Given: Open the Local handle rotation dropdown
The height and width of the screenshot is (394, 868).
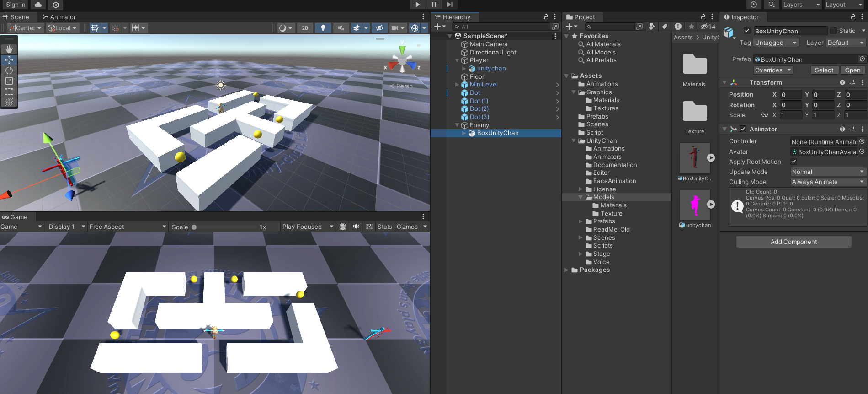Looking at the screenshot, I should click(x=63, y=28).
